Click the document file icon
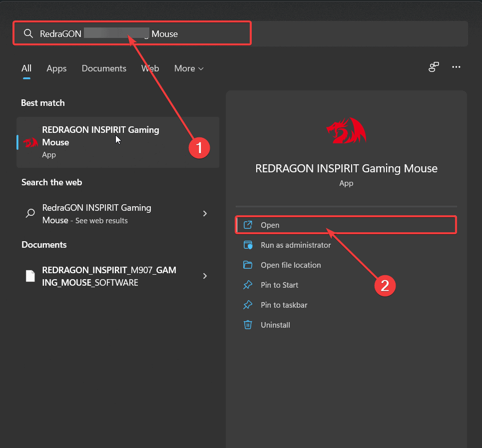 click(30, 276)
